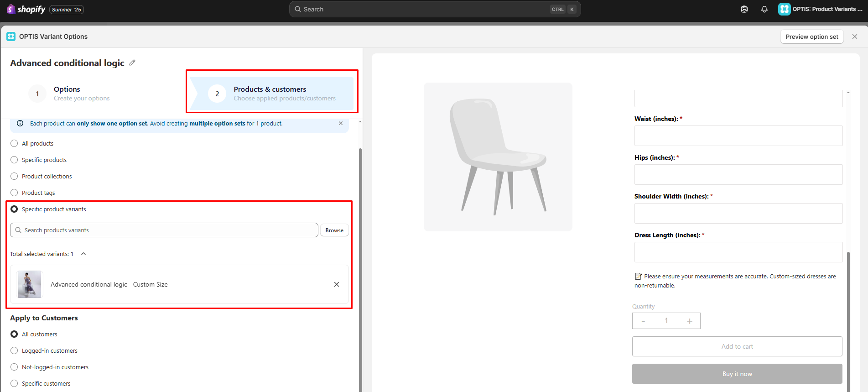Click Preview option set button
Image resolution: width=868 pixels, height=392 pixels.
[x=812, y=37]
